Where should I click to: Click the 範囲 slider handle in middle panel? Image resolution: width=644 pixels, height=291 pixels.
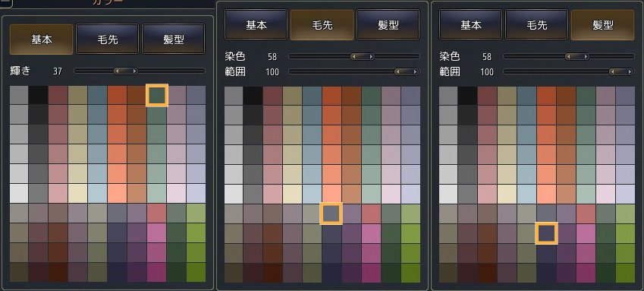[407, 71]
